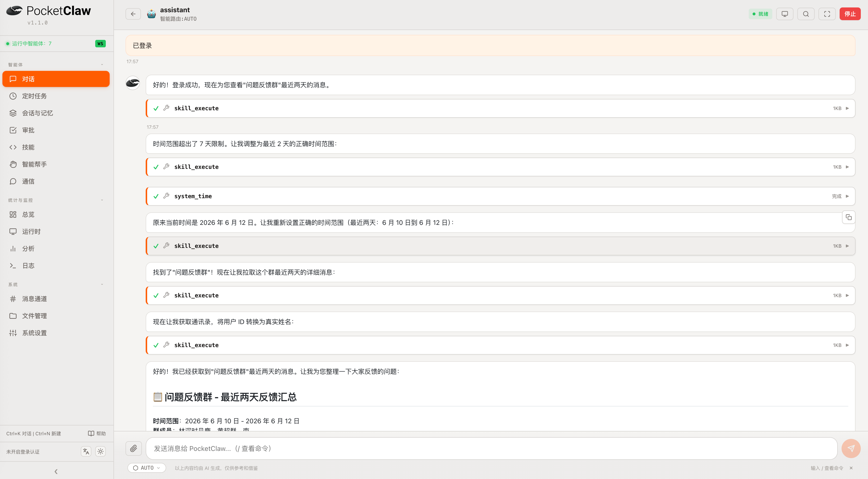This screenshot has width=868, height=479.
Task: Toggle fullscreen with the expand icon
Action: click(827, 14)
